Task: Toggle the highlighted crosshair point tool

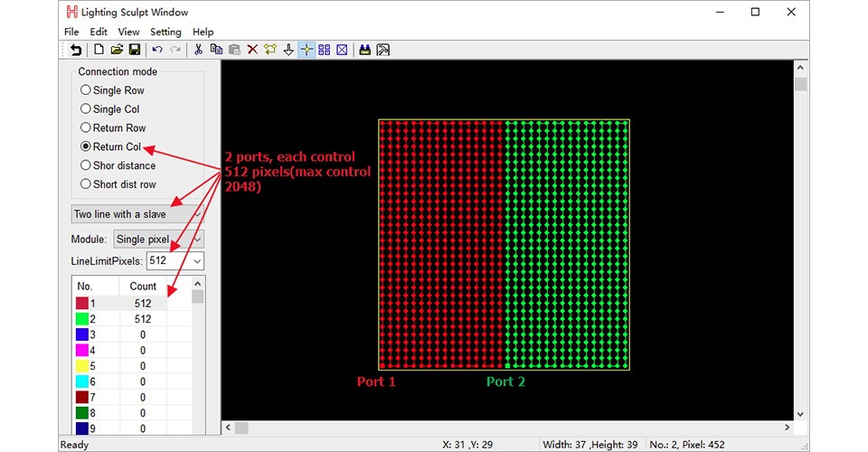Action: [x=307, y=50]
